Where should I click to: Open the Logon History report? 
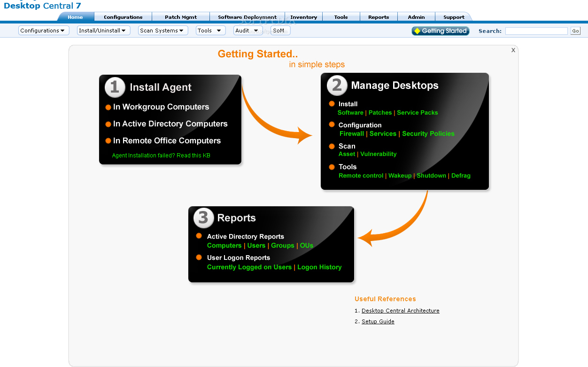319,267
